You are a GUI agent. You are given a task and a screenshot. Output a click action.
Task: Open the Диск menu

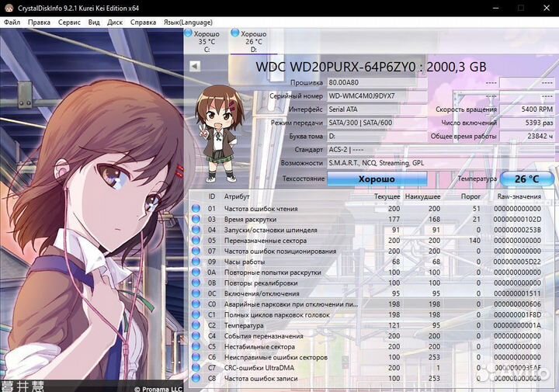tap(115, 22)
